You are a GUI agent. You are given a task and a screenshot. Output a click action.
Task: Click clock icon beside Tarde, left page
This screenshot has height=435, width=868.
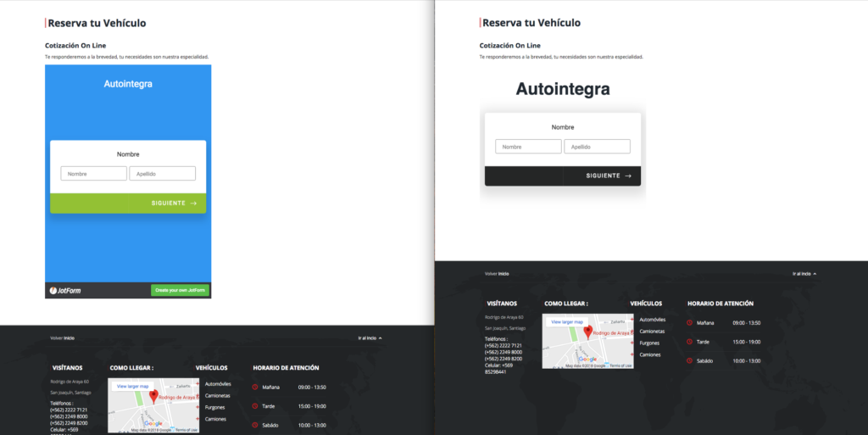pyautogui.click(x=254, y=406)
